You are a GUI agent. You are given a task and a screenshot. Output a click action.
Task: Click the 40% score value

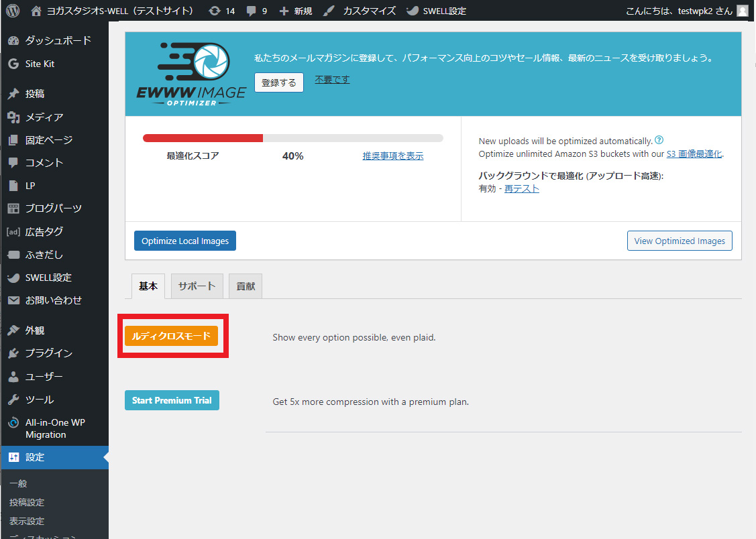coord(292,156)
